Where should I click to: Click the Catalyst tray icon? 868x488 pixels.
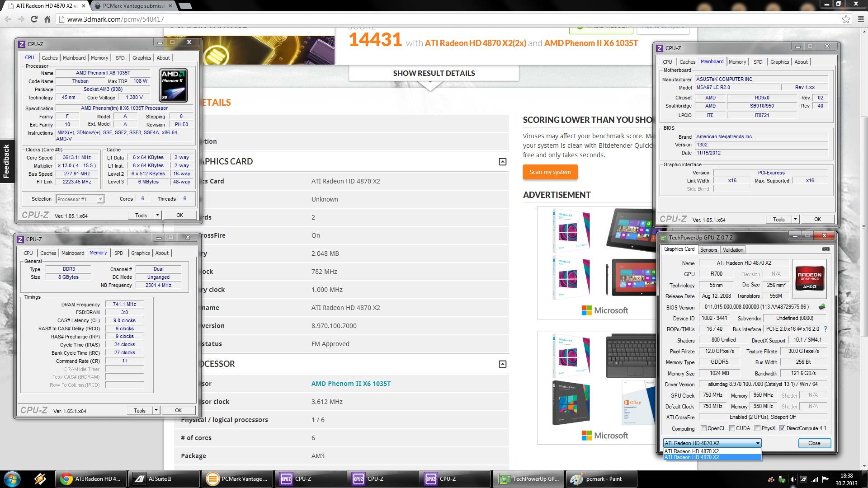(771, 479)
